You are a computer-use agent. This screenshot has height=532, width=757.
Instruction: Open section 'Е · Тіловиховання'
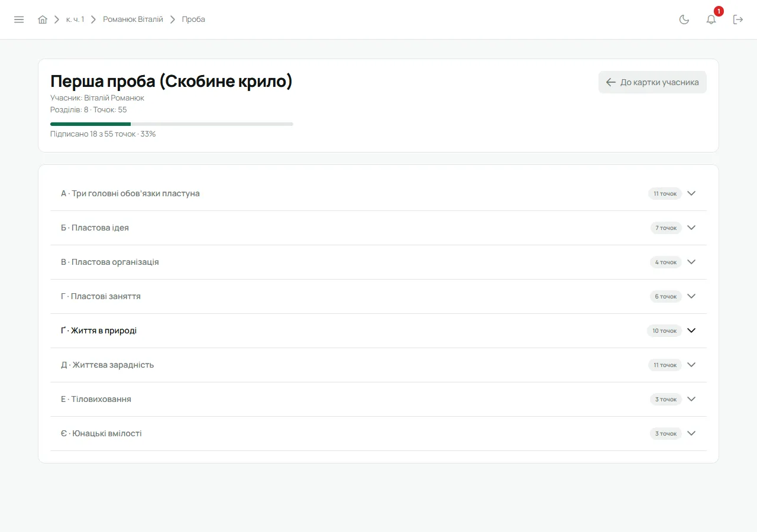(x=378, y=400)
